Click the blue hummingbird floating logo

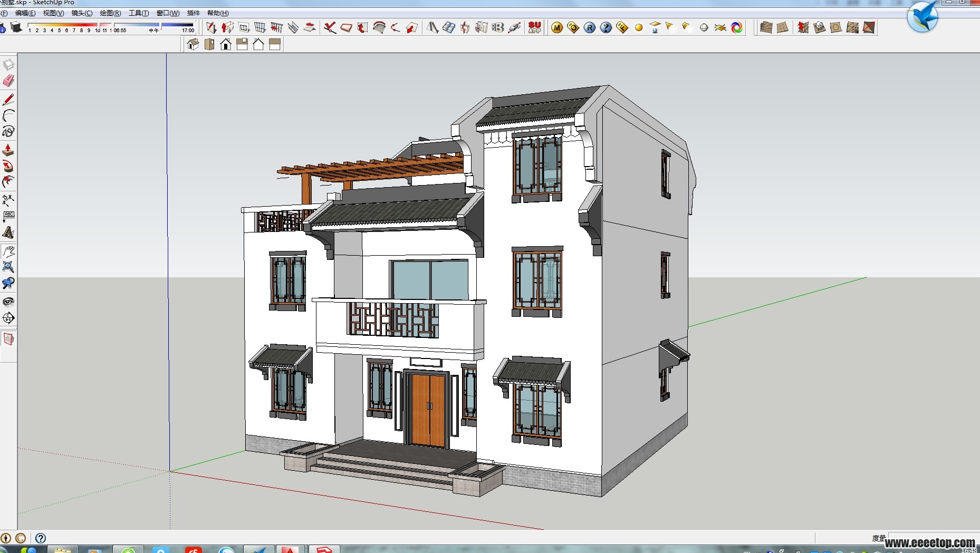coord(923,16)
